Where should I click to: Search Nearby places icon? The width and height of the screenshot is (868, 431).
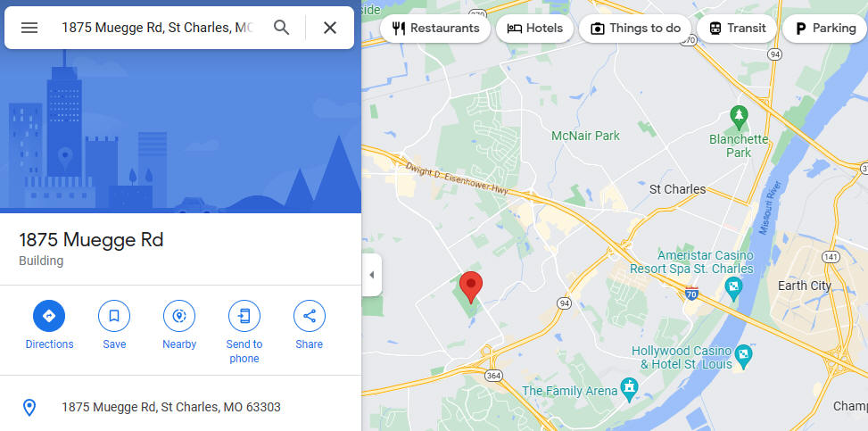coord(179,316)
